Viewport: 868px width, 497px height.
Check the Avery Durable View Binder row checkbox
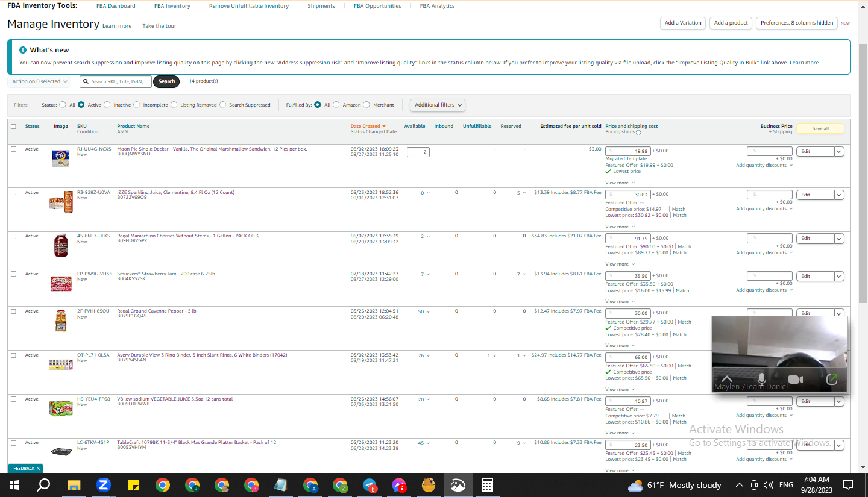[x=13, y=355]
